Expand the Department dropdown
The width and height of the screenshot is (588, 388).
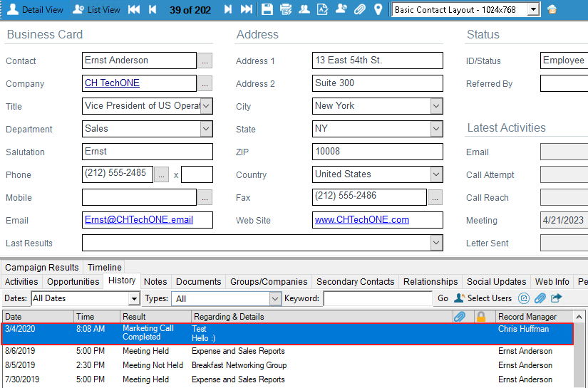tap(206, 129)
